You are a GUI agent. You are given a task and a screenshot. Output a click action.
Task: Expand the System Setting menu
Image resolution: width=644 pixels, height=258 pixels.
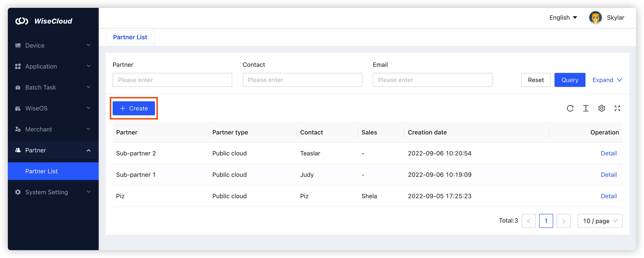pyautogui.click(x=88, y=192)
